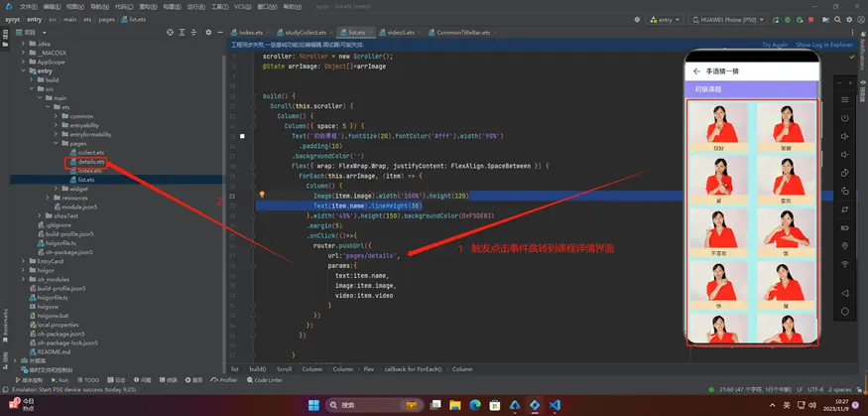Click back arrow in phone preview title bar

[x=696, y=71]
